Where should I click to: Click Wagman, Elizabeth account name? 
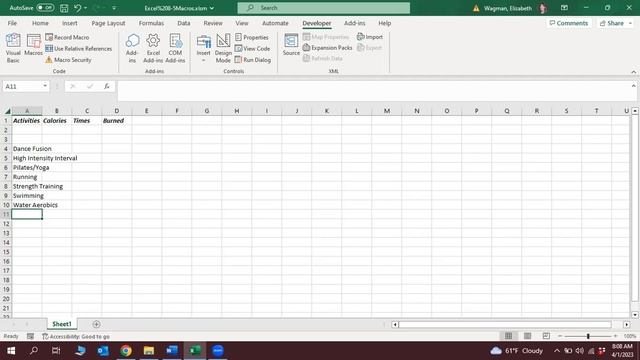click(x=508, y=8)
